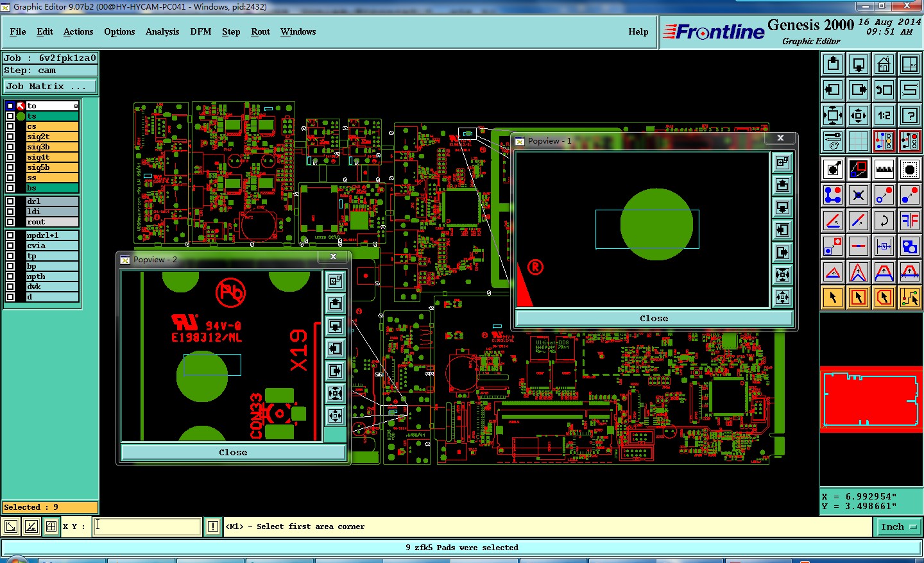Open the File menu

coord(18,31)
